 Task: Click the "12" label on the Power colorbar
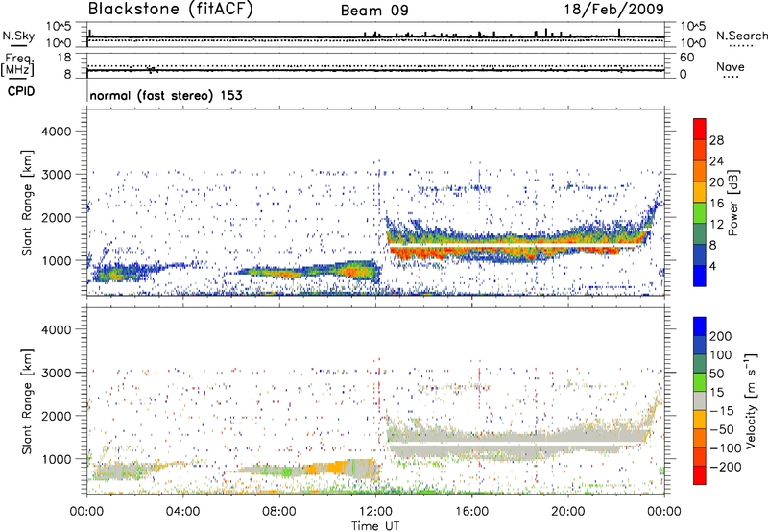[716, 224]
